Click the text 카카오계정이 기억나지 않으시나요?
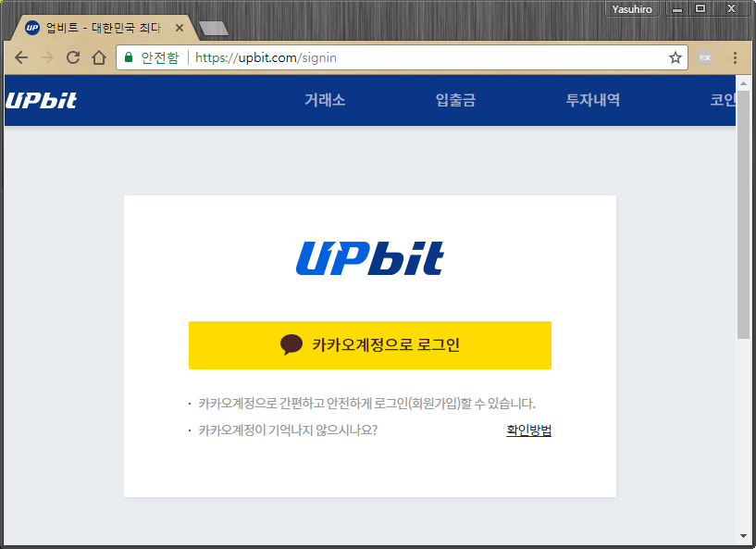The width and height of the screenshot is (756, 549). (x=288, y=430)
